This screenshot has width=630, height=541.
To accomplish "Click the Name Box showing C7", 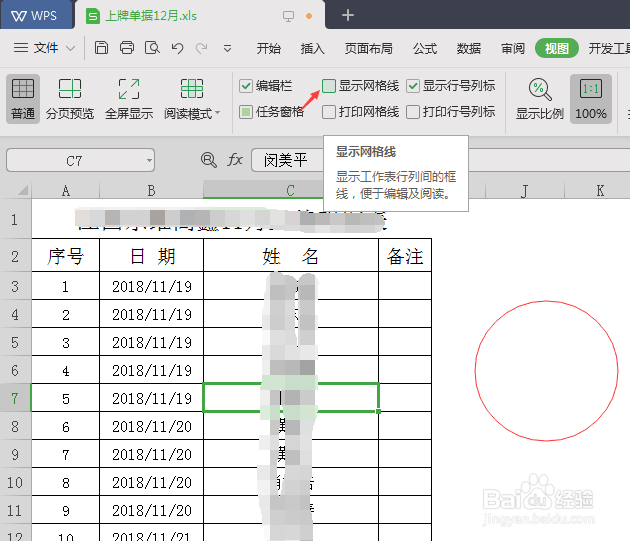I will pyautogui.click(x=74, y=160).
